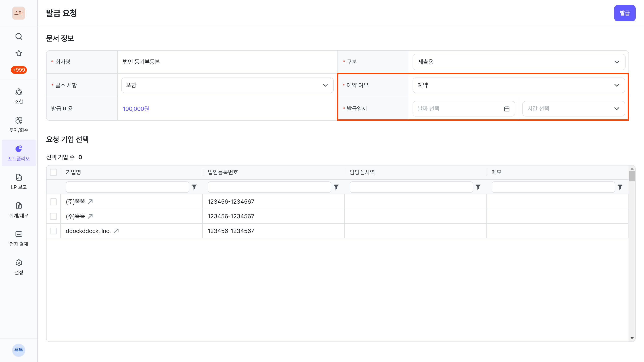Check the first (주)똑똑 row checkbox

[53, 202]
